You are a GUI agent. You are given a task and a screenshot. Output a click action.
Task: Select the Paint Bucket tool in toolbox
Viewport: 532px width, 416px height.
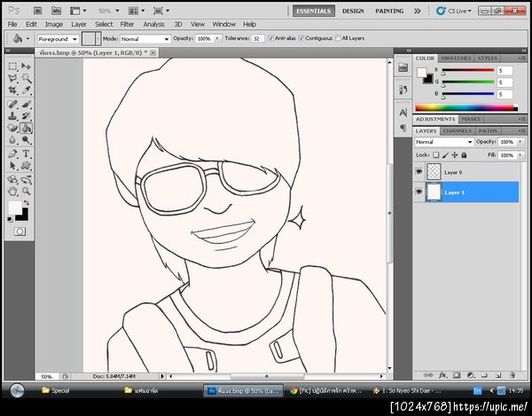coord(26,128)
